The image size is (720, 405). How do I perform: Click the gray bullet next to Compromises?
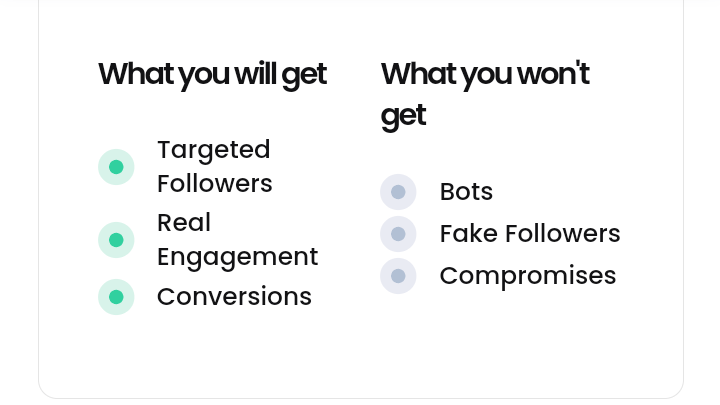coord(398,276)
